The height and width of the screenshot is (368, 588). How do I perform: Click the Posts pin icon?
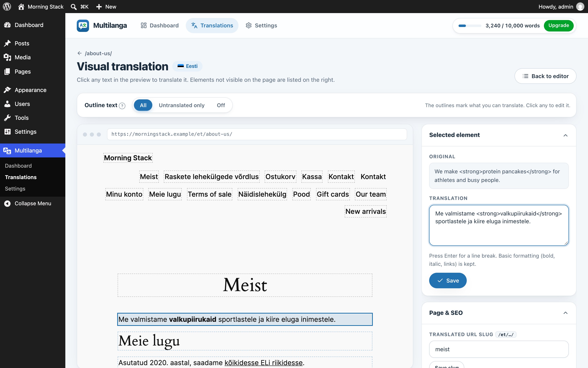coord(7,43)
